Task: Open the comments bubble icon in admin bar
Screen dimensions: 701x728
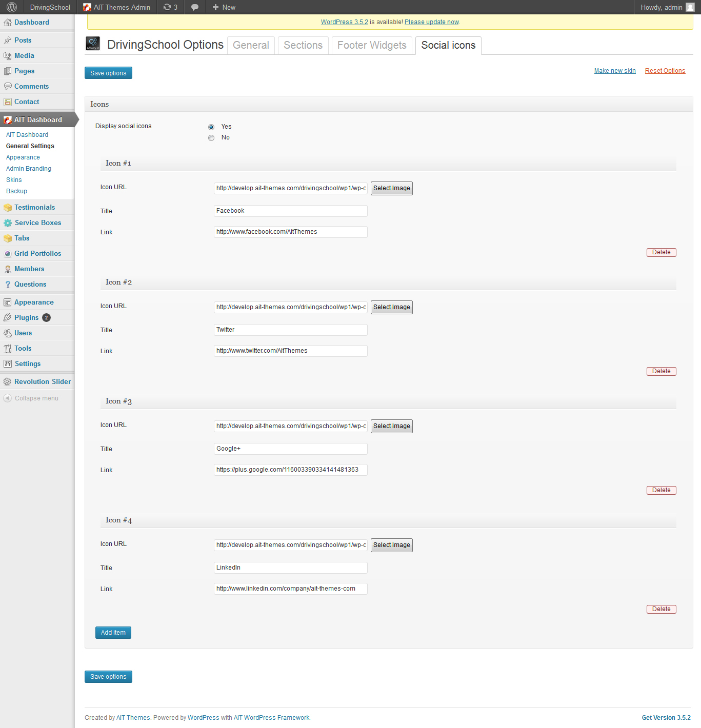Action: pyautogui.click(x=195, y=7)
